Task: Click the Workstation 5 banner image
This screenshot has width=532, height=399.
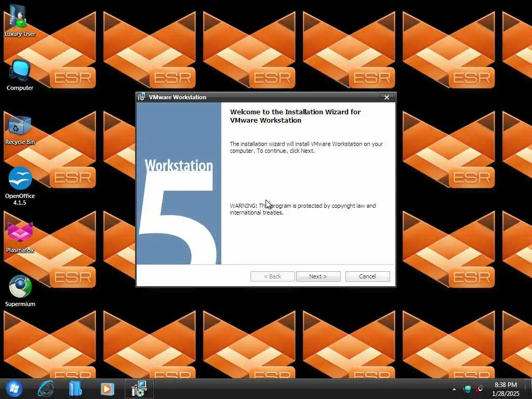Action: (179, 183)
